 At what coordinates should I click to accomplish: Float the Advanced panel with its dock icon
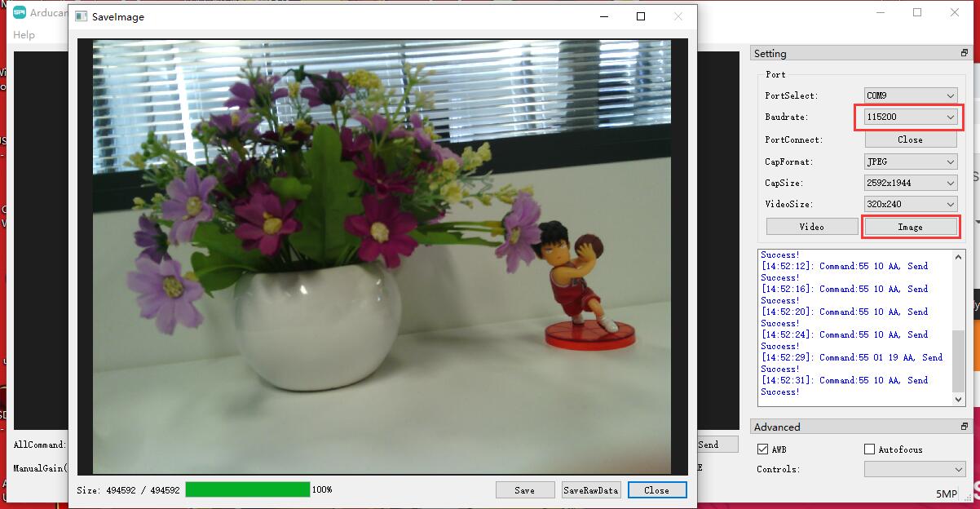click(964, 427)
